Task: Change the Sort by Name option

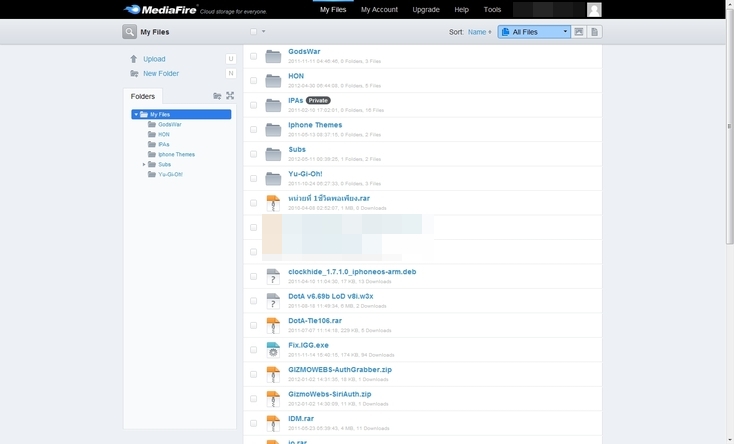Action: tap(479, 32)
